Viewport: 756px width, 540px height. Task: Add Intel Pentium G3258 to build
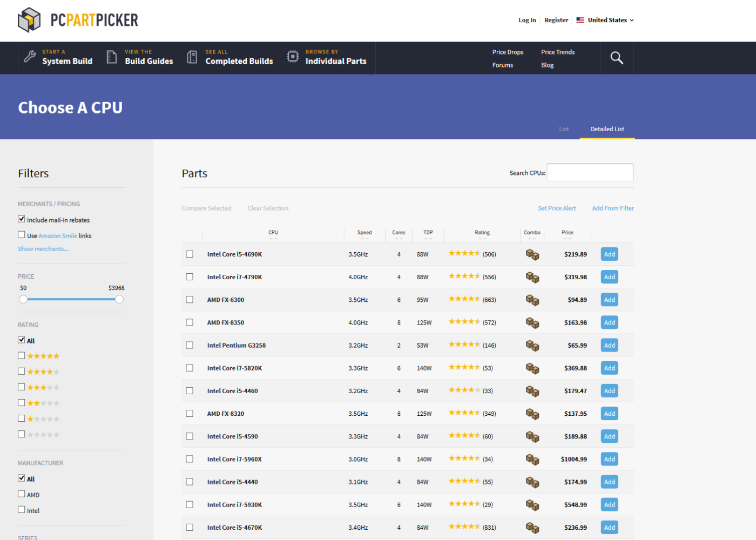[610, 345]
